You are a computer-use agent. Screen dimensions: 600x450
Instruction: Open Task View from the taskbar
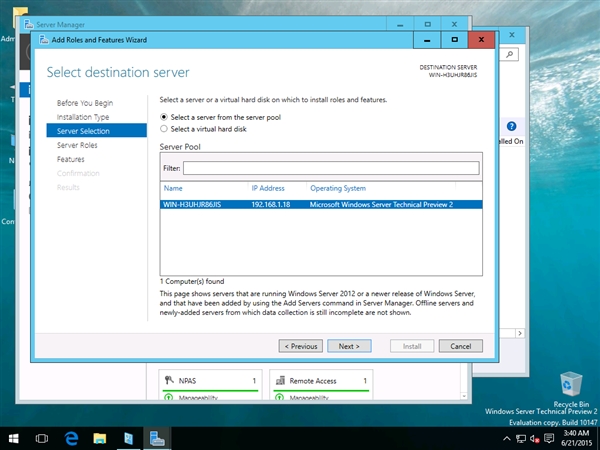pyautogui.click(x=42, y=438)
